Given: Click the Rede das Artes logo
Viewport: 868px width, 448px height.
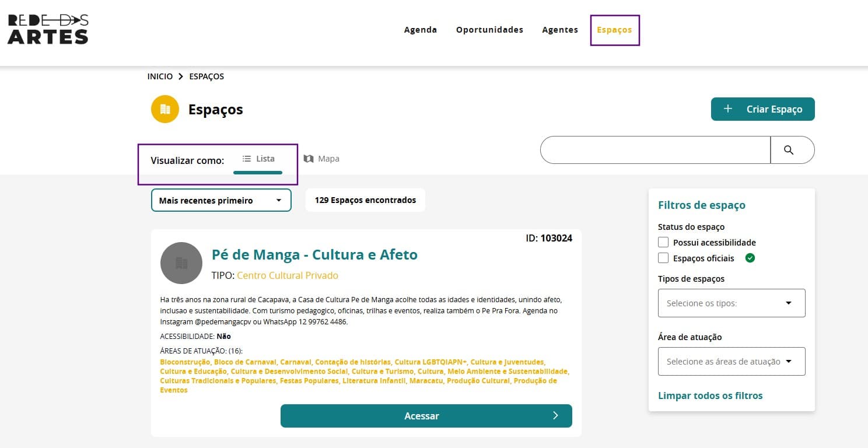Looking at the screenshot, I should click(x=48, y=29).
